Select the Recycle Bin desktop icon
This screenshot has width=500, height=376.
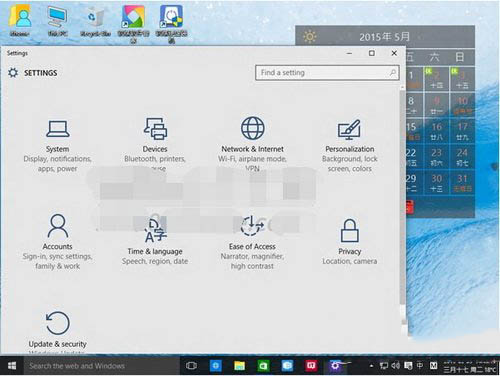(95, 21)
